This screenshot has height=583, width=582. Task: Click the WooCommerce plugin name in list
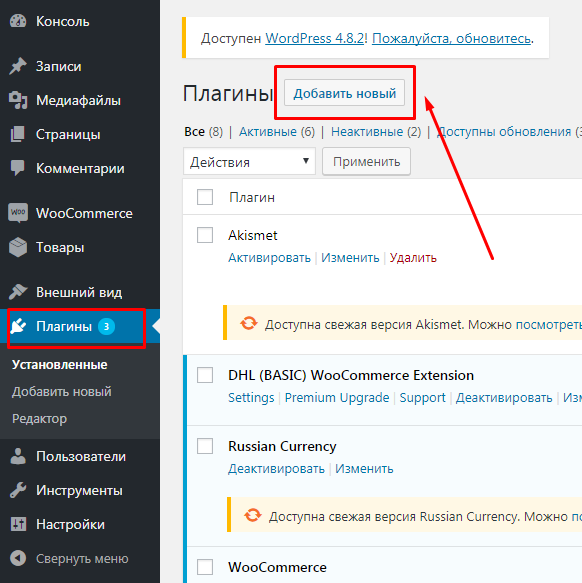point(277,567)
